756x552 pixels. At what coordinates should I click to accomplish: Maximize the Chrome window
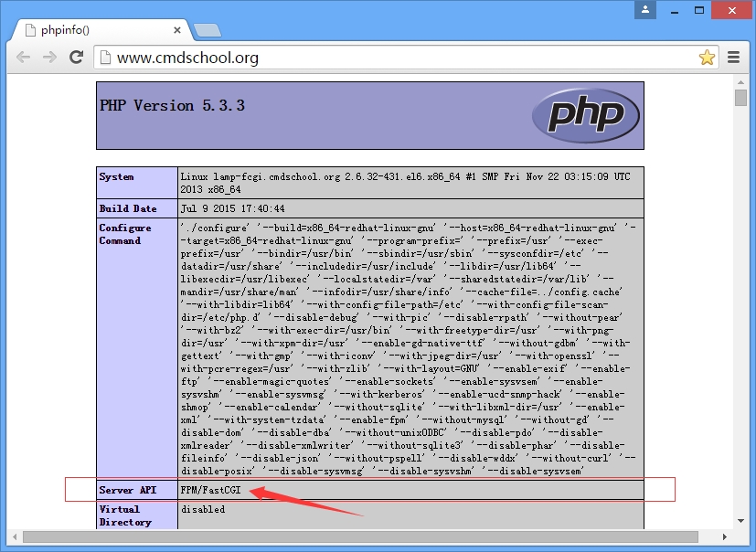tap(699, 10)
